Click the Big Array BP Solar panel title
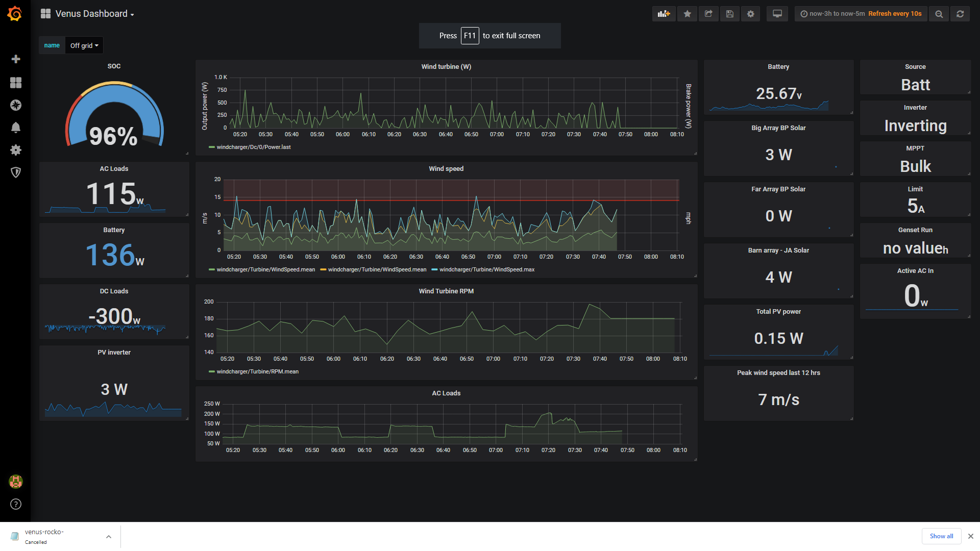The image size is (980, 551). tap(778, 128)
